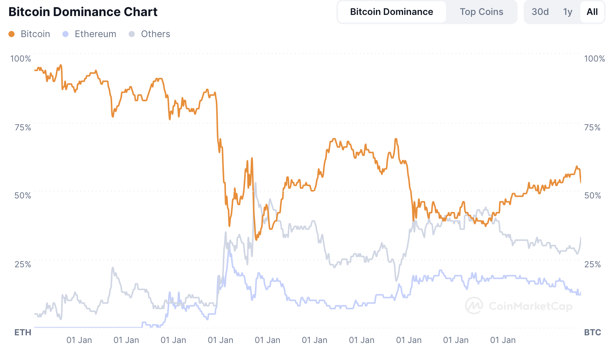Switch to the Top Coins view
This screenshot has height=364, width=614.
tap(482, 11)
